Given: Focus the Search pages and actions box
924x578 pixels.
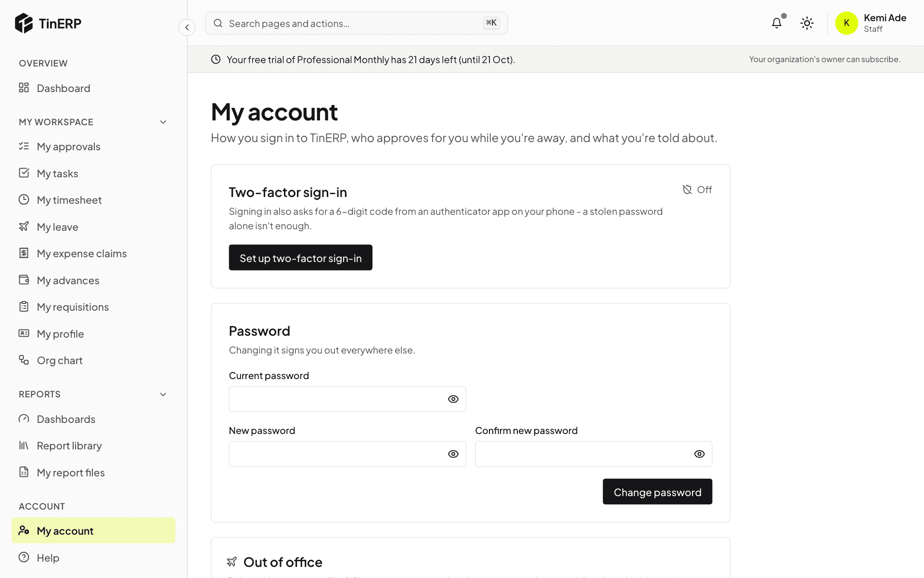Looking at the screenshot, I should pos(356,23).
